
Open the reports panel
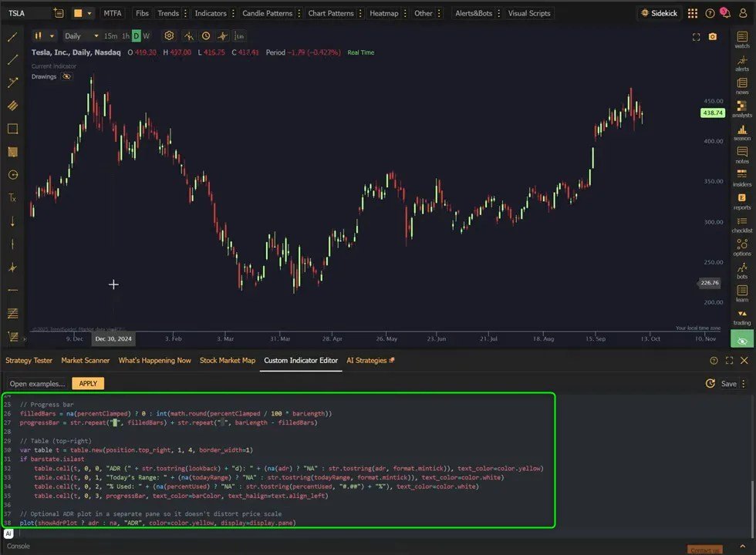click(742, 201)
